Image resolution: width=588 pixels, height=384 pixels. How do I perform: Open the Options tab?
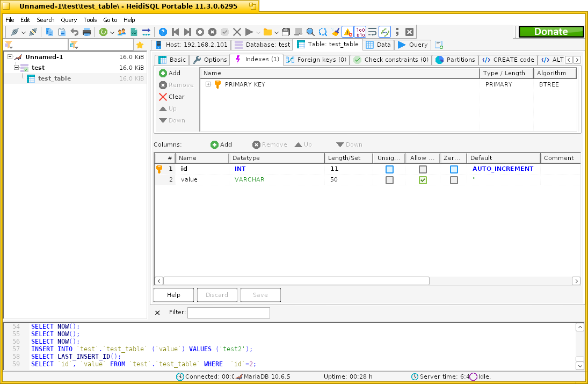coord(210,60)
